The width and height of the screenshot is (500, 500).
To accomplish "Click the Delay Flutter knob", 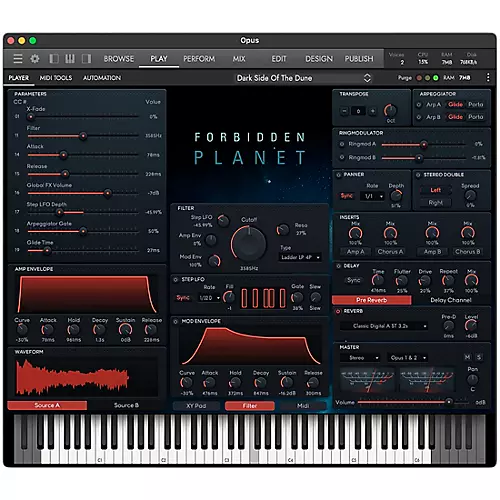I will (402, 281).
